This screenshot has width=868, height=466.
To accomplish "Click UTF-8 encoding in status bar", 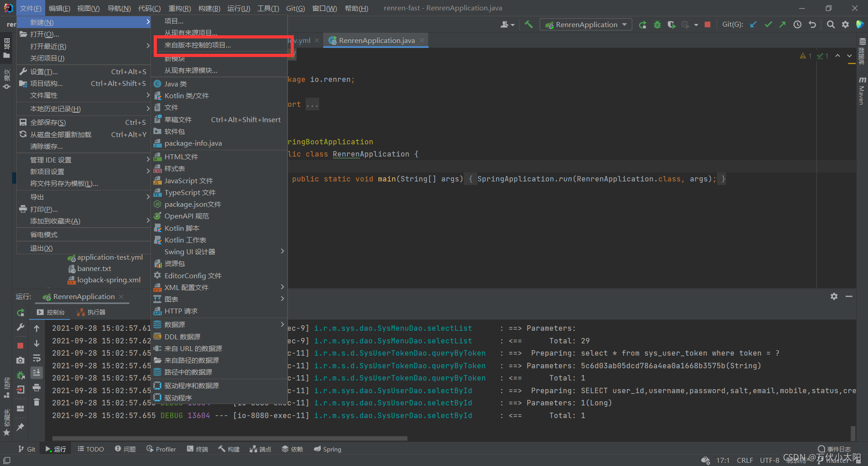I will click(769, 460).
